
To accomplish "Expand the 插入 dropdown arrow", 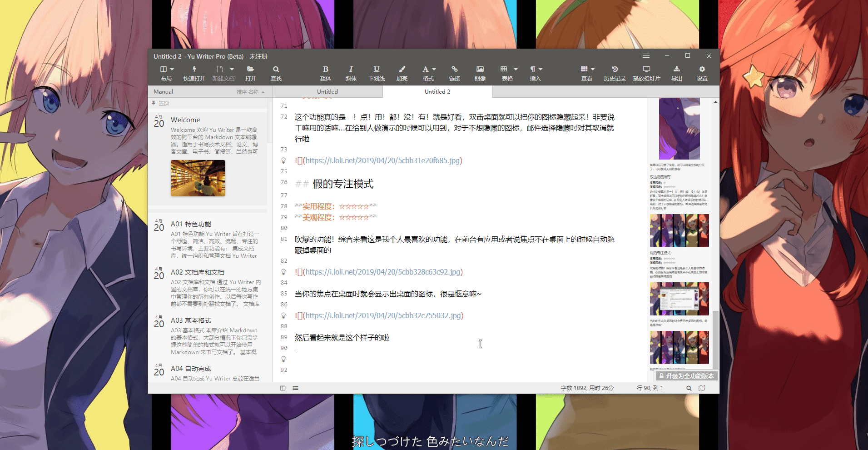I will (x=541, y=69).
